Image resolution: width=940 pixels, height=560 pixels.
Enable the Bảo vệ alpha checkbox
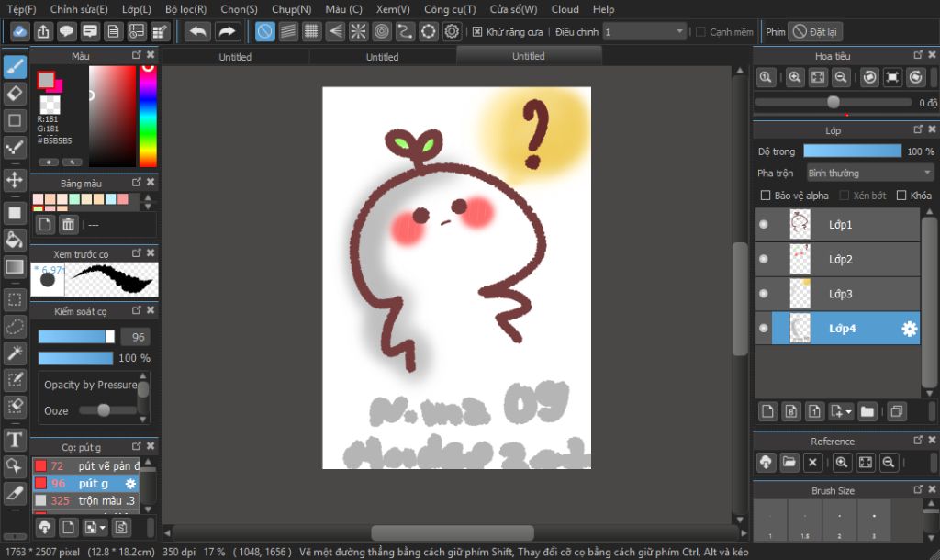pos(766,196)
